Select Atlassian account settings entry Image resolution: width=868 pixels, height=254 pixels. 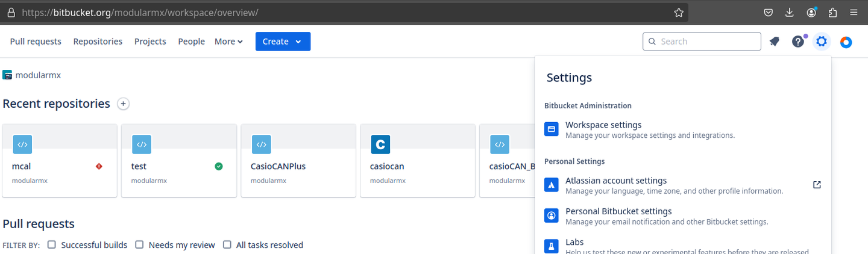point(682,185)
